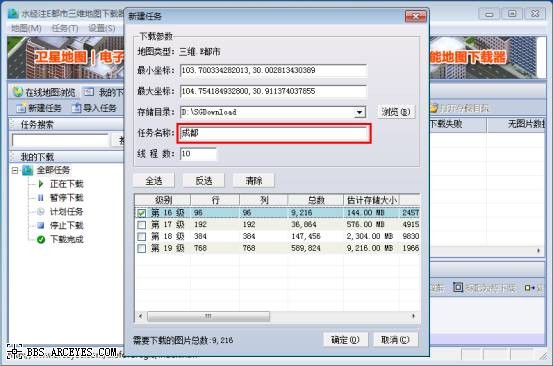This screenshot has height=366, width=553.
Task: Click the 新建任务 toolbar icon
Action: 21,108
